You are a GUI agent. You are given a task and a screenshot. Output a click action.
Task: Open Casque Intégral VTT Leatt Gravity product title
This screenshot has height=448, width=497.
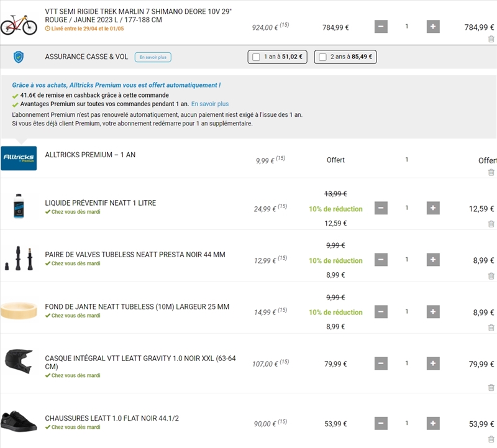pos(140,362)
